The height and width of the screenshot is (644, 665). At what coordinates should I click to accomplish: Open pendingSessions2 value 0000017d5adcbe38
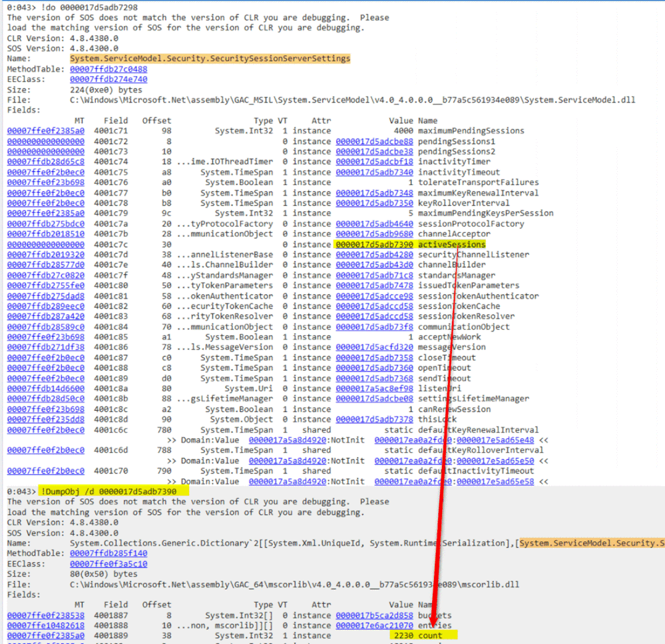tap(374, 151)
